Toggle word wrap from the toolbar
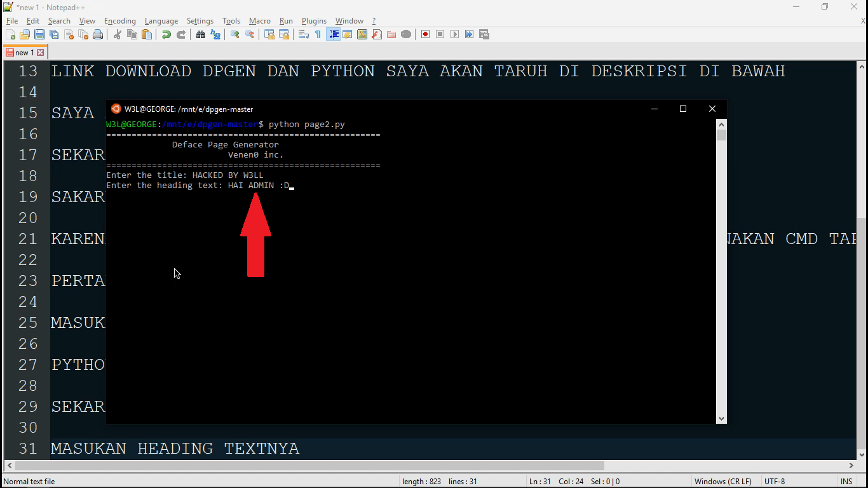Screen dimensions: 868x488 click(x=303, y=34)
